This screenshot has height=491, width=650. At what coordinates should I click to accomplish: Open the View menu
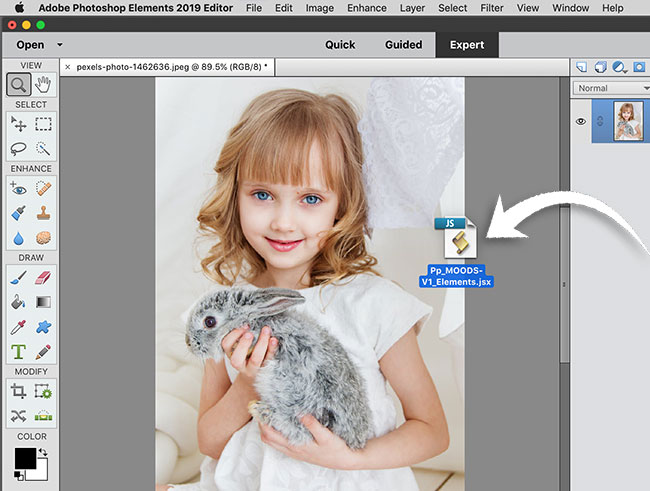click(x=528, y=8)
